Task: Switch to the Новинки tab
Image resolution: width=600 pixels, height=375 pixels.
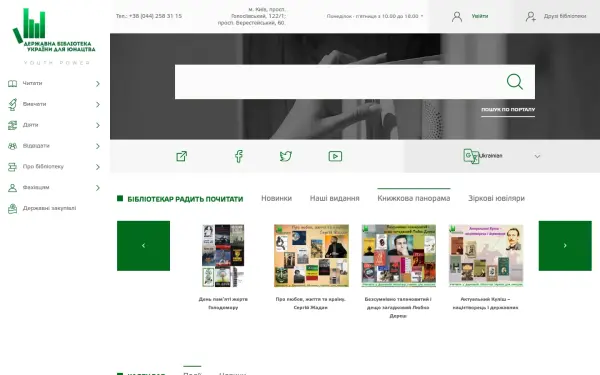Action: pos(277,198)
